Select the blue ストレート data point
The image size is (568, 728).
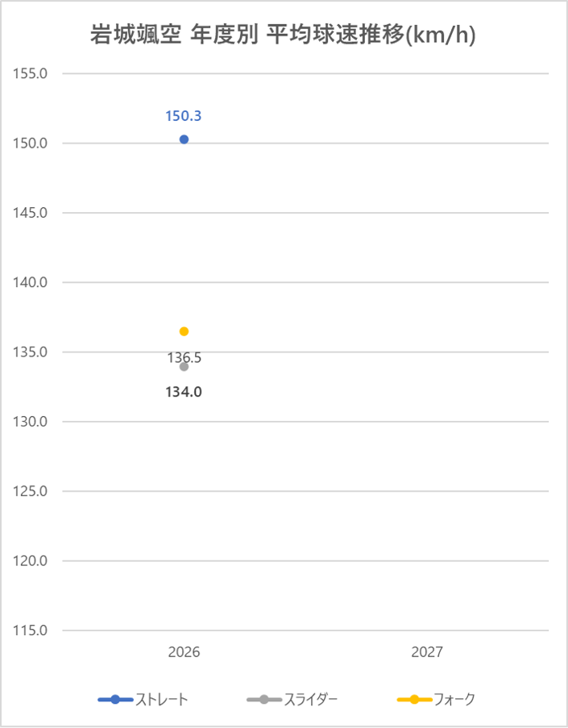click(x=184, y=139)
